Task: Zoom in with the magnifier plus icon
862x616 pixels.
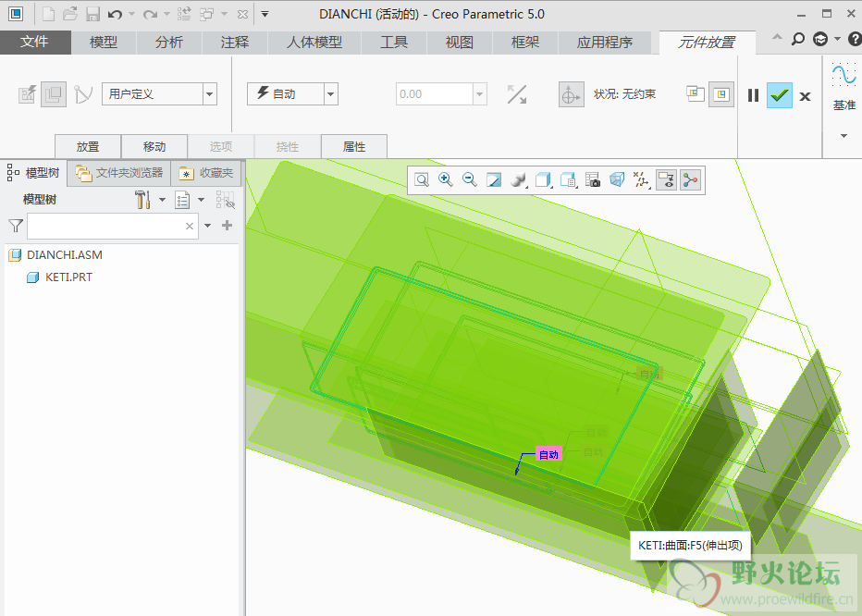Action: (x=445, y=179)
